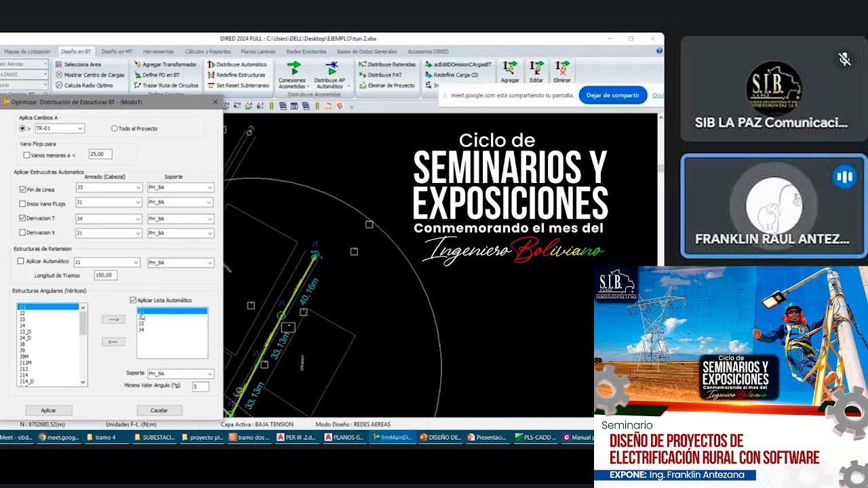
Task: Open Cálculos y Reportes tab
Action: [208, 52]
